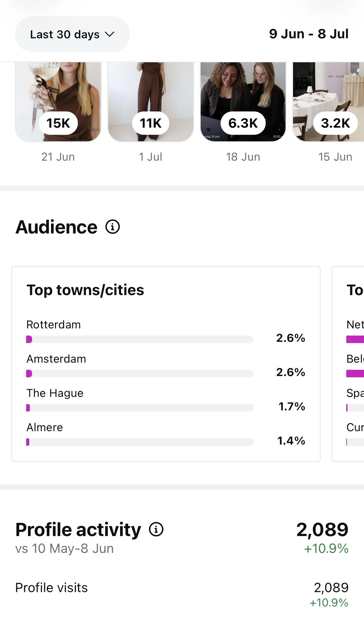Tap The Hague city row
This screenshot has width=364, height=631.
coord(166,400)
